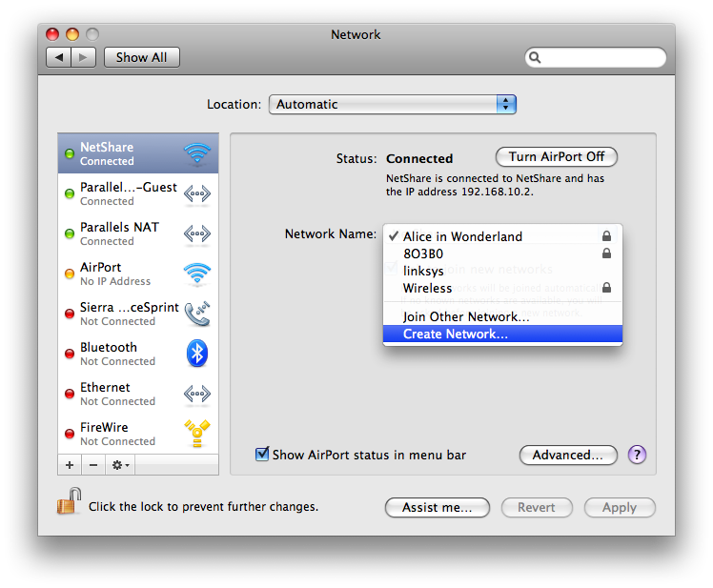713x588 pixels.
Task: Open the gear action menu
Action: pos(120,465)
